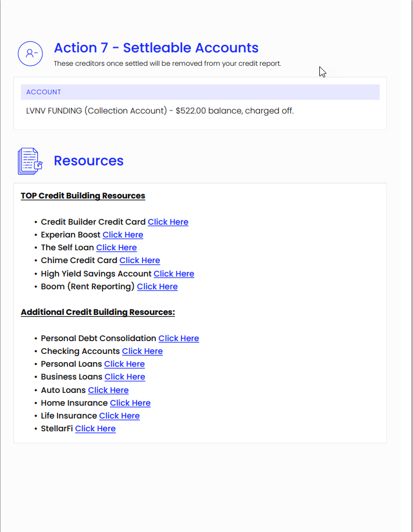Click the Action 7 Settleable Accounts heading

[156, 48]
